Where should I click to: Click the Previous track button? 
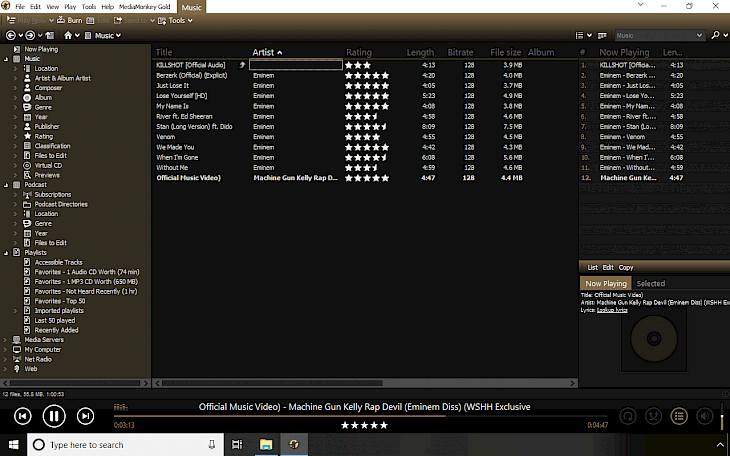(x=22, y=416)
